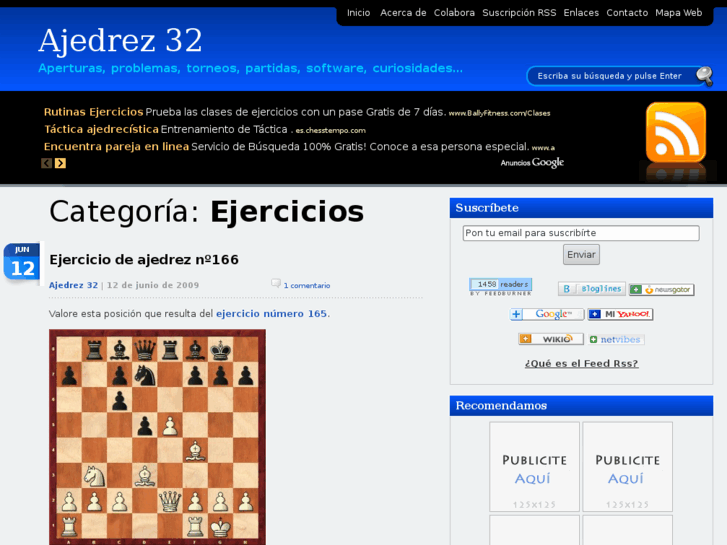Click the JUN 12 date badge
727x545 pixels.
coord(22,262)
